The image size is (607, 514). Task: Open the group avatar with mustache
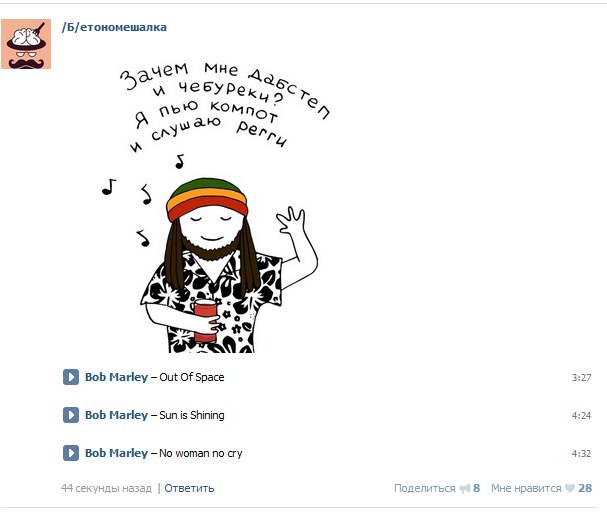tap(26, 44)
